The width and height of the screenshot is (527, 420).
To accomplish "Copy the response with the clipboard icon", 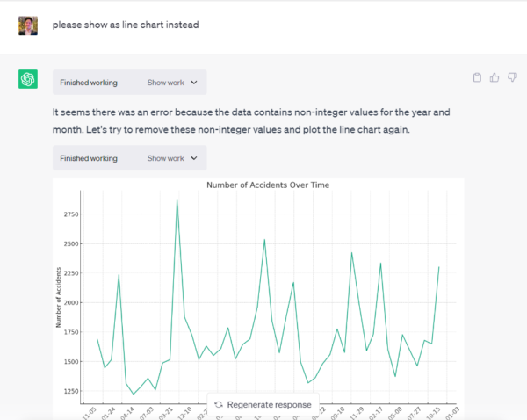I will click(x=477, y=77).
